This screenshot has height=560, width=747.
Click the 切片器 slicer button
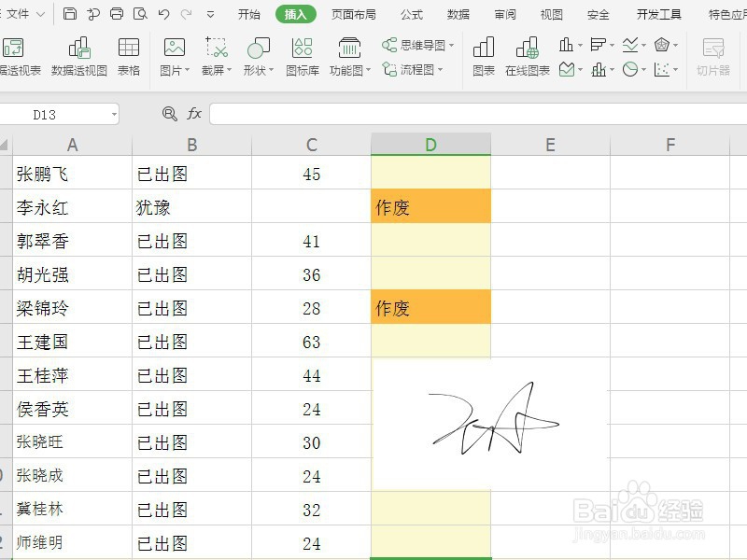point(712,53)
